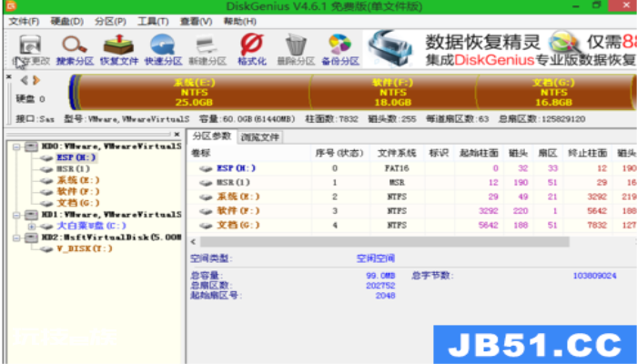Click the HD2 disk icon in tree
The image size is (637, 364).
[x=31, y=238]
